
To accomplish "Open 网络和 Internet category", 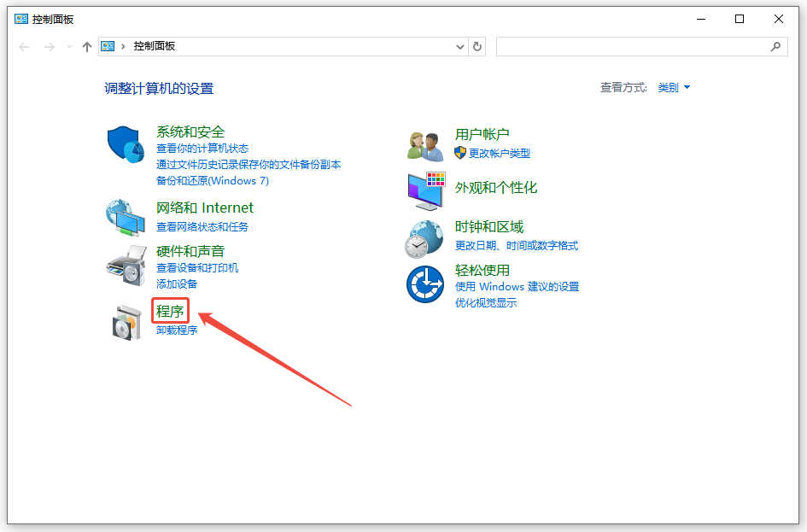I will tap(205, 208).
